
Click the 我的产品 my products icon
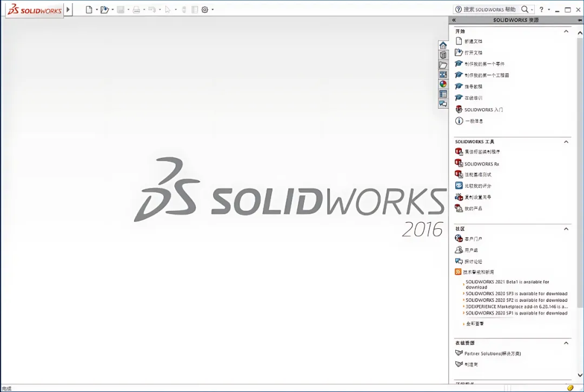pos(459,209)
